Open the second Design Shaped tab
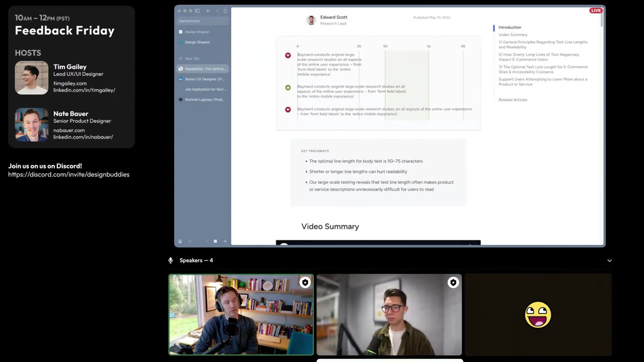The width and height of the screenshot is (644, 362). pyautogui.click(x=203, y=42)
